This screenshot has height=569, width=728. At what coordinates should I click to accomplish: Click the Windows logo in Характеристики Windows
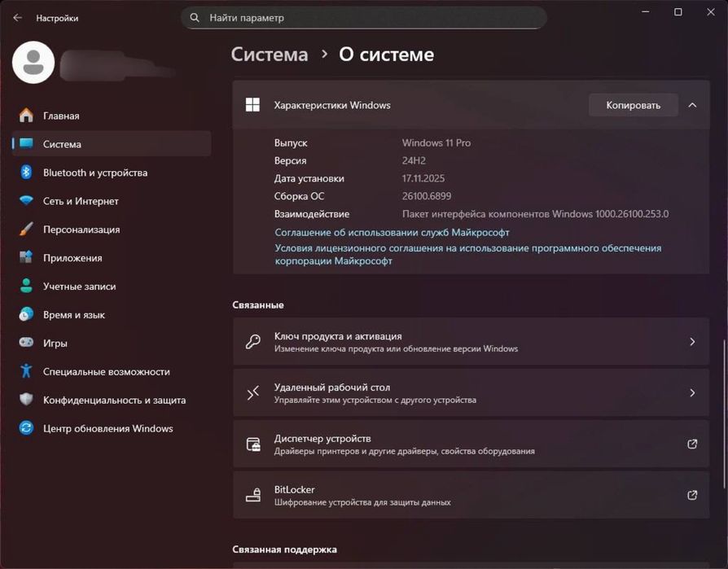pos(252,105)
